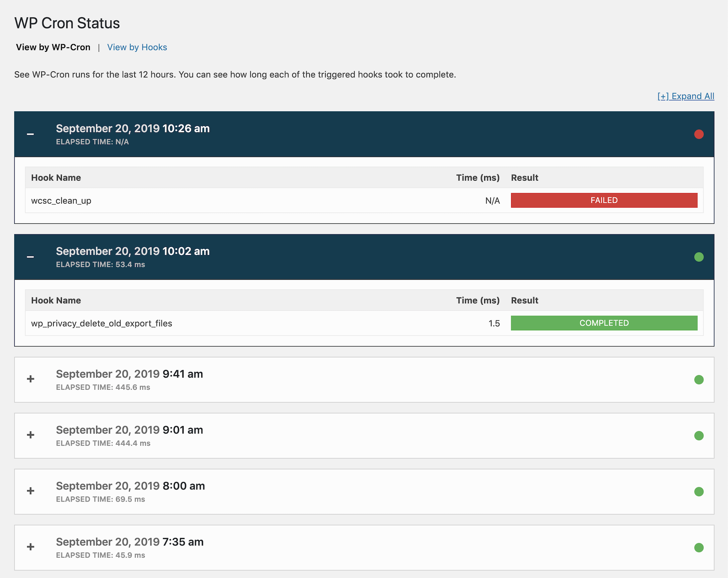Click the Hook Name column header

[x=56, y=177]
